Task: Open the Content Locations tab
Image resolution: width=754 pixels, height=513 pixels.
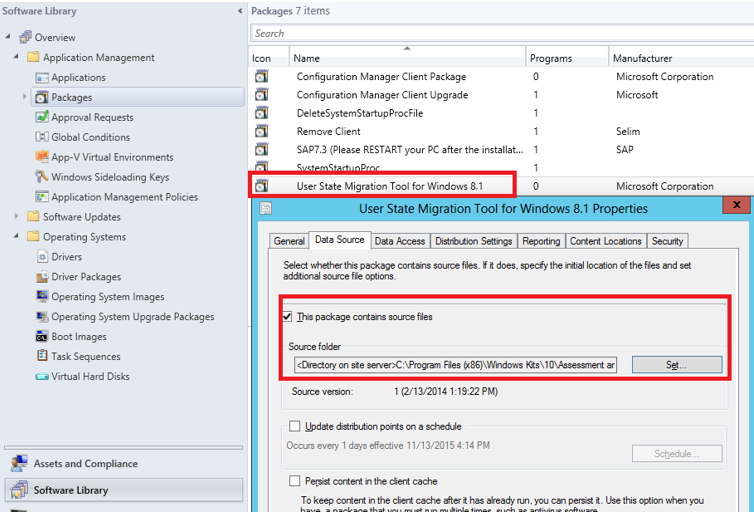Action: (605, 241)
